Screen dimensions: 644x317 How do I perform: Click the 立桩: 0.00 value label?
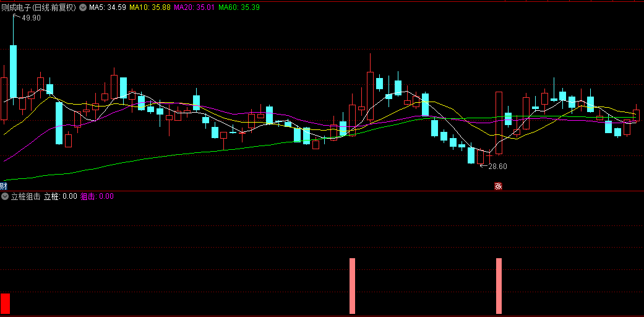coord(61,196)
